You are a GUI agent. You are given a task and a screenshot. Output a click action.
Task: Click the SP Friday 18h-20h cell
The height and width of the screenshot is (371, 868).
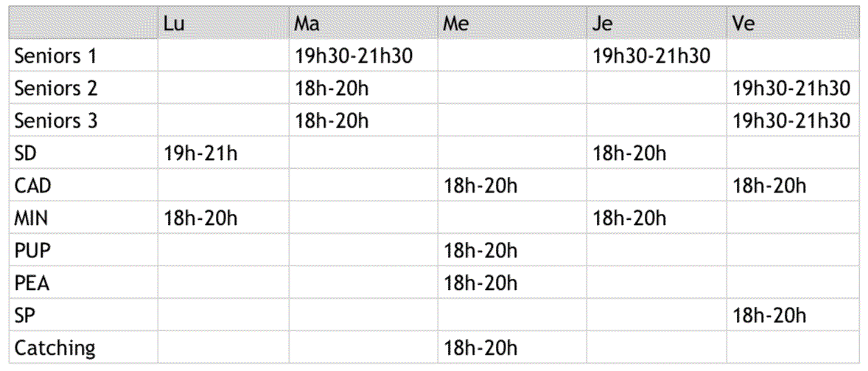click(770, 316)
